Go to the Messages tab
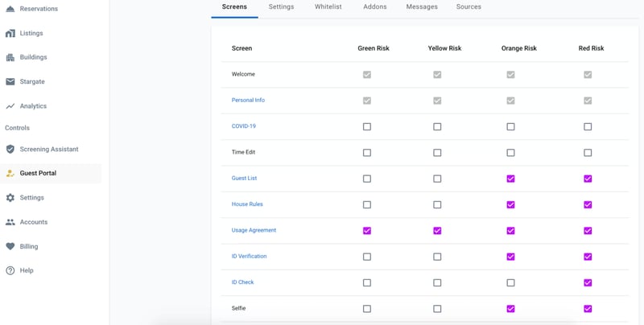644x325 pixels. point(422,6)
